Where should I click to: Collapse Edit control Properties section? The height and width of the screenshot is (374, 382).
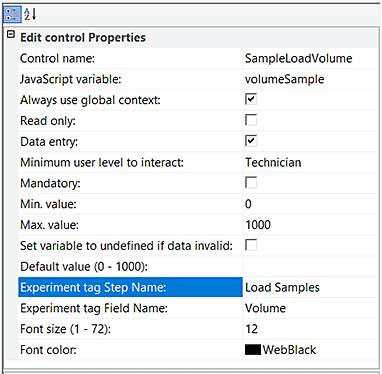(x=11, y=34)
